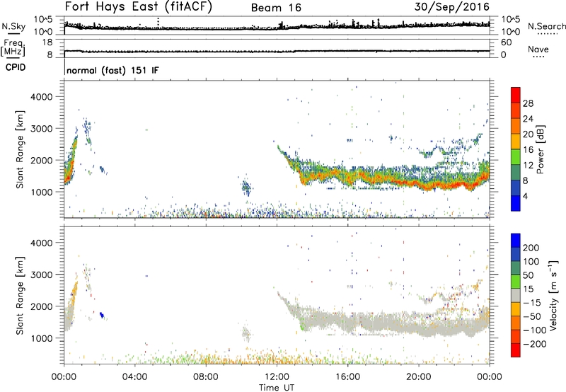Click the 'Power [dB]' colorbar label
566x392 pixels.
540,149
